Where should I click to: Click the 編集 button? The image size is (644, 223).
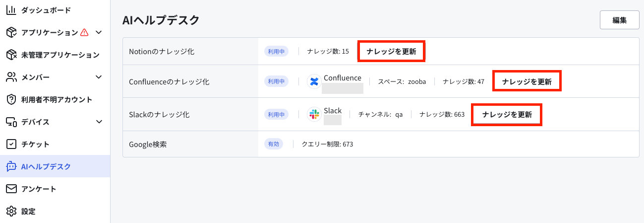coord(619,20)
